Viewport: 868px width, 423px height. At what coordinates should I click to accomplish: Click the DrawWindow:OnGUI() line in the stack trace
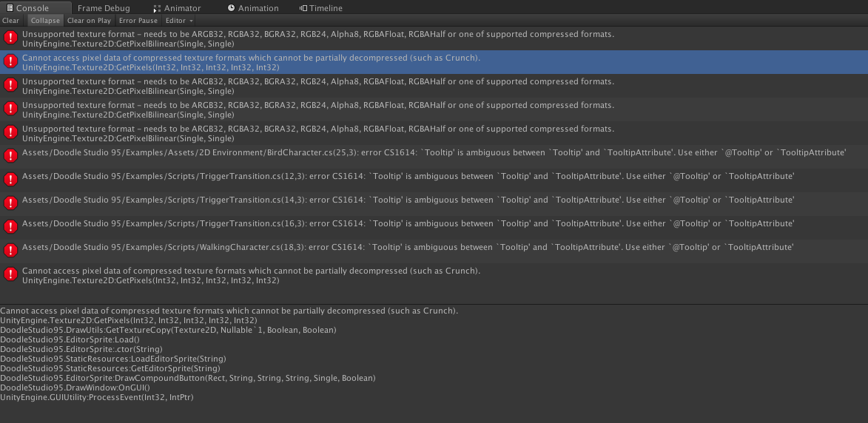point(75,388)
